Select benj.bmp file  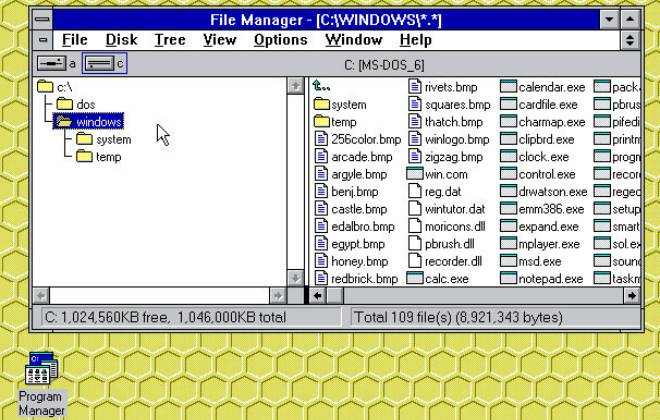click(x=347, y=191)
